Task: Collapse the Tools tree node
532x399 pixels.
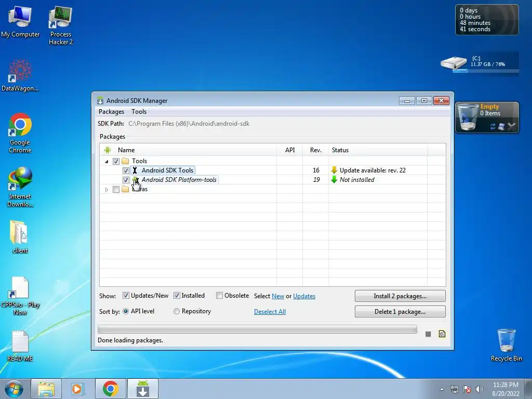Action: pyautogui.click(x=107, y=161)
